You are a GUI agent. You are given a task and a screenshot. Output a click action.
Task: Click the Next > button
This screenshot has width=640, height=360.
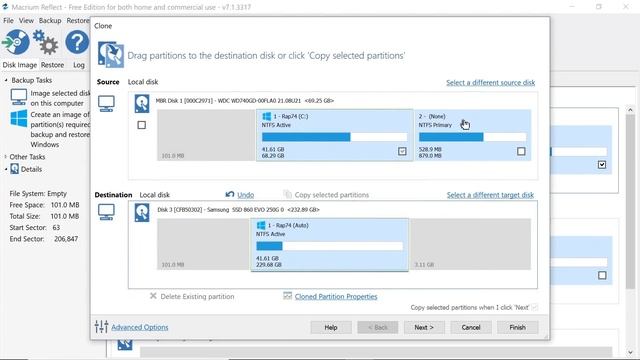click(x=424, y=327)
